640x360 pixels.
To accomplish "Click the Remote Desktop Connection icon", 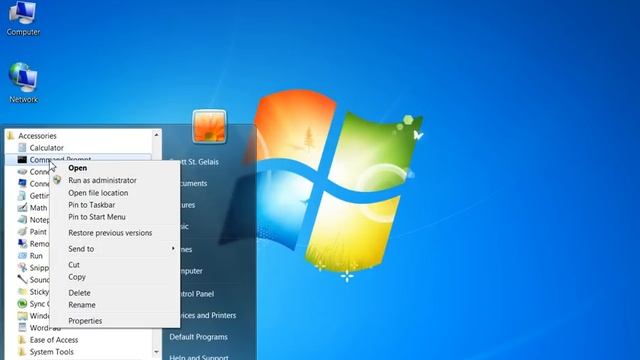I will (22, 244).
